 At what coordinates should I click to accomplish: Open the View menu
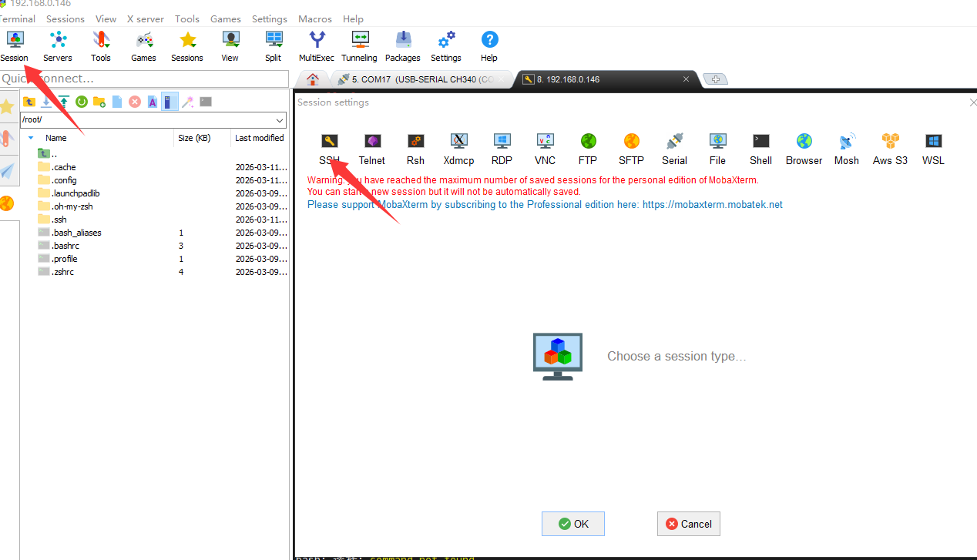106,18
